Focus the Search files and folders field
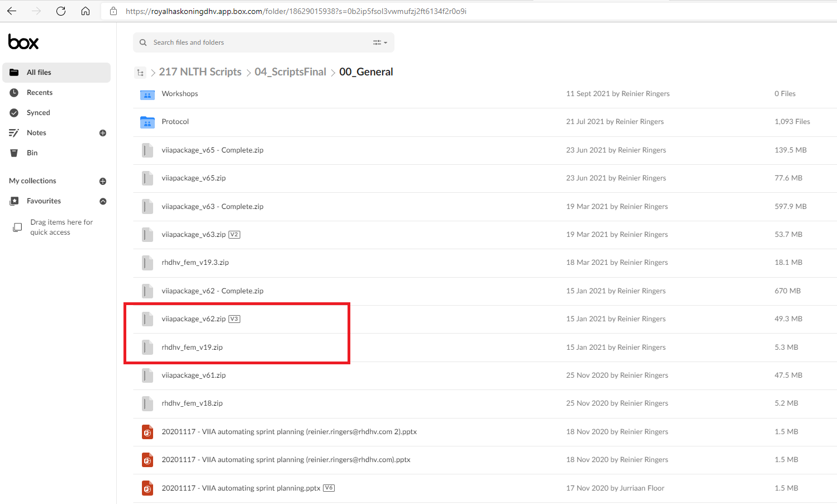The height and width of the screenshot is (504, 837). tap(263, 42)
